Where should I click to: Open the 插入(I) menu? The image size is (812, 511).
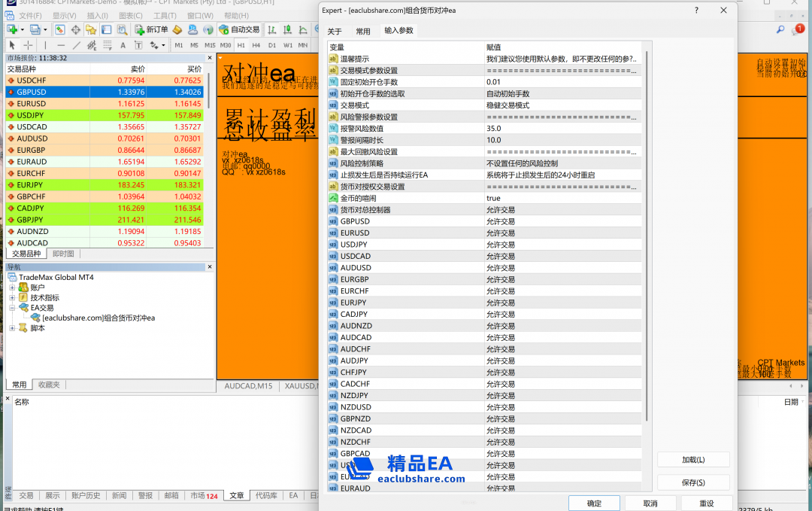pyautogui.click(x=97, y=16)
